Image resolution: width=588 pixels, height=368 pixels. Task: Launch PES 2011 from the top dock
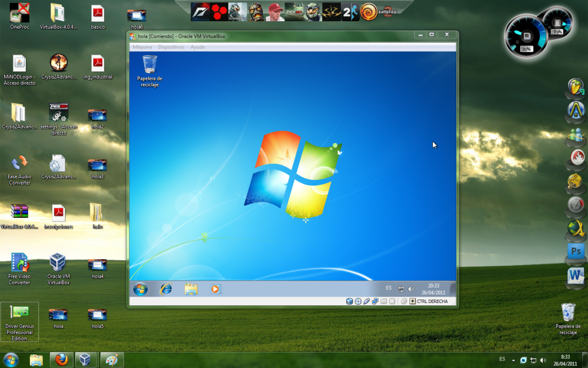[294, 12]
